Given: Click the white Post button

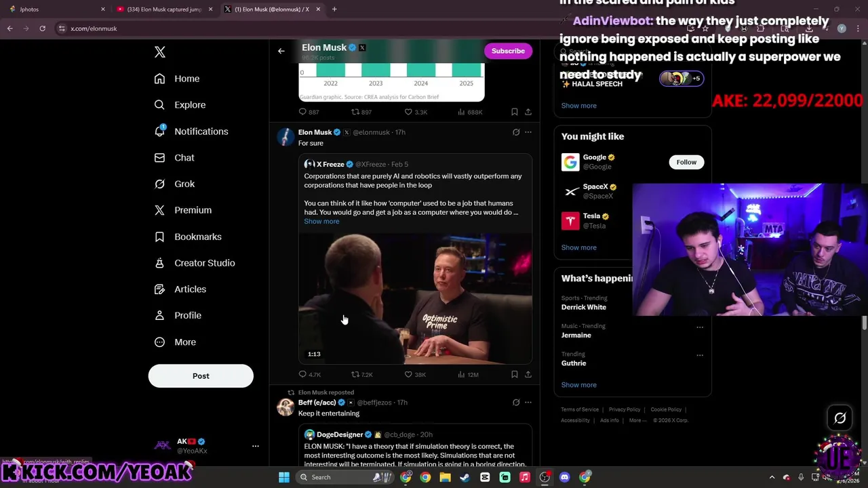Looking at the screenshot, I should 201,375.
